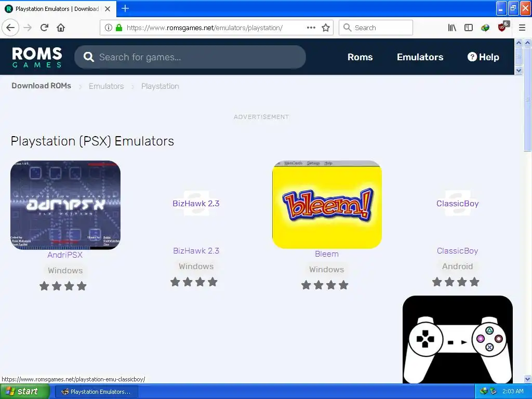Click the Windows label under BizHawk 2.3
The image size is (532, 399).
[196, 267]
